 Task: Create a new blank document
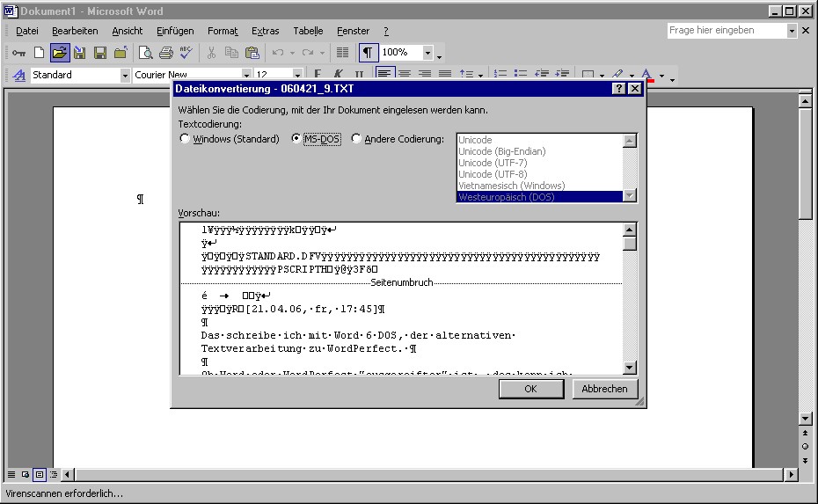pos(39,53)
